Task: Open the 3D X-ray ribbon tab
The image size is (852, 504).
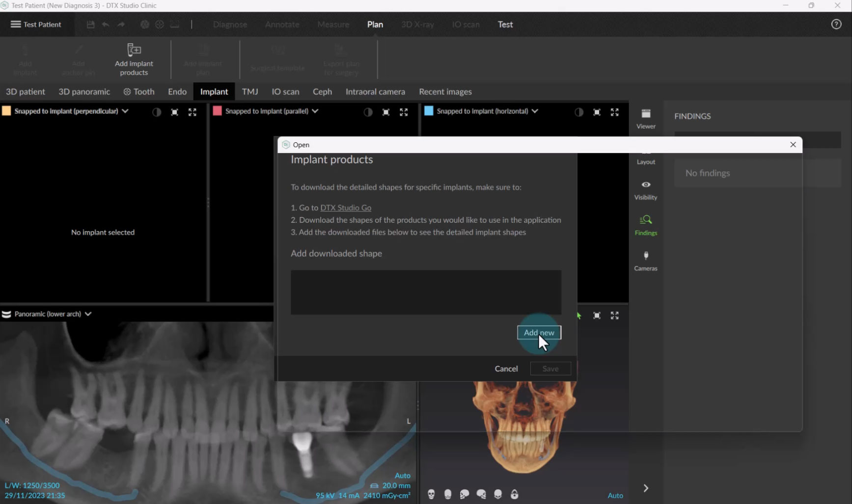Action: pos(417,25)
